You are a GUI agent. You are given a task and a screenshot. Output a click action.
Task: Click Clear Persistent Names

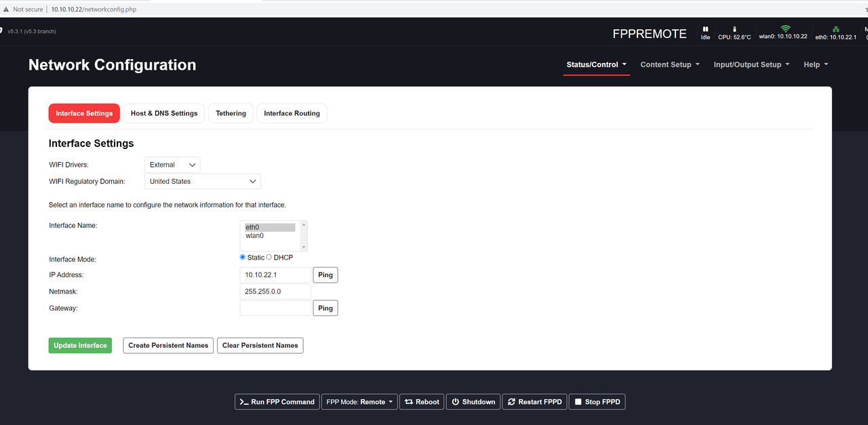click(x=260, y=345)
